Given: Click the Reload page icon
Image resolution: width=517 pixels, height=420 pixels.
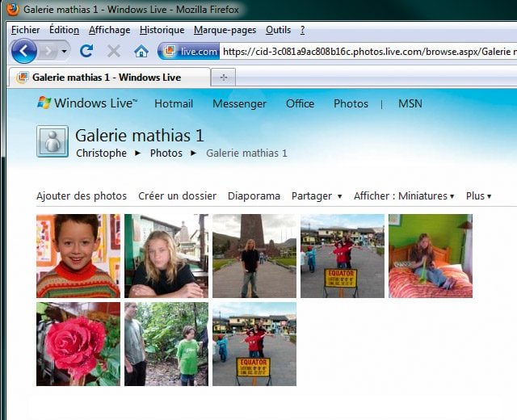Looking at the screenshot, I should pos(86,51).
